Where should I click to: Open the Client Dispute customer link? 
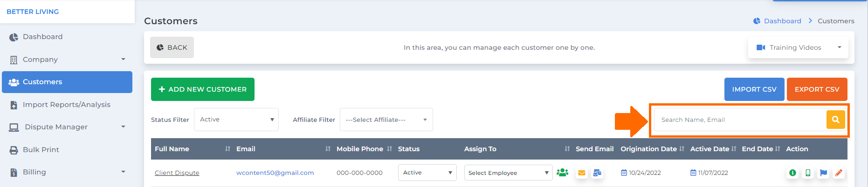pos(177,173)
